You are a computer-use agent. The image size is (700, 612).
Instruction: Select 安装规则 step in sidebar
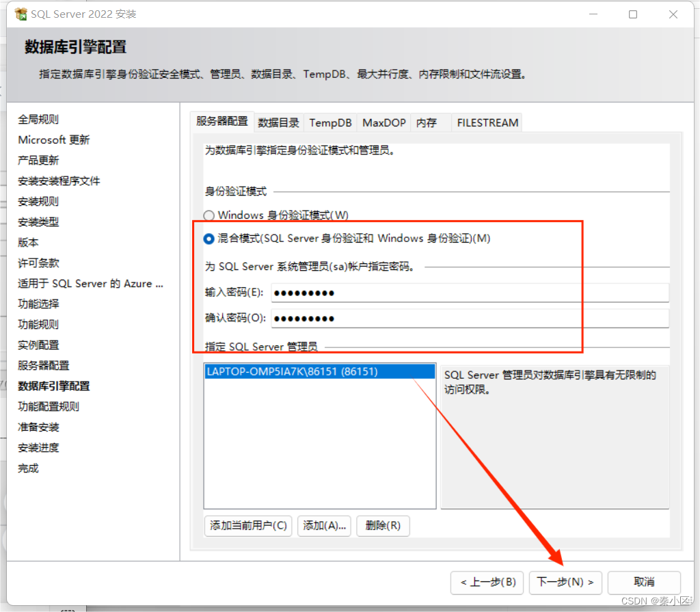point(38,202)
